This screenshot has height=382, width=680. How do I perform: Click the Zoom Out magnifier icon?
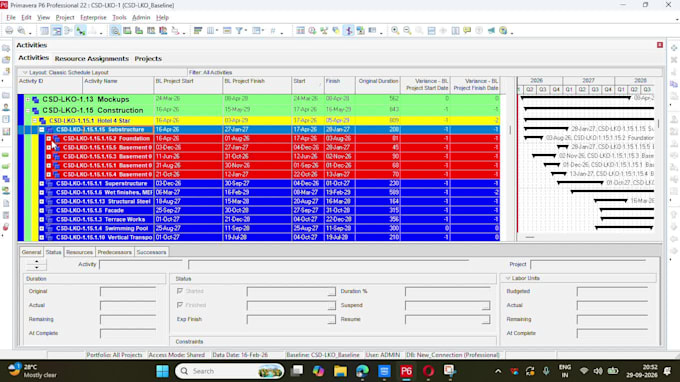click(x=407, y=30)
